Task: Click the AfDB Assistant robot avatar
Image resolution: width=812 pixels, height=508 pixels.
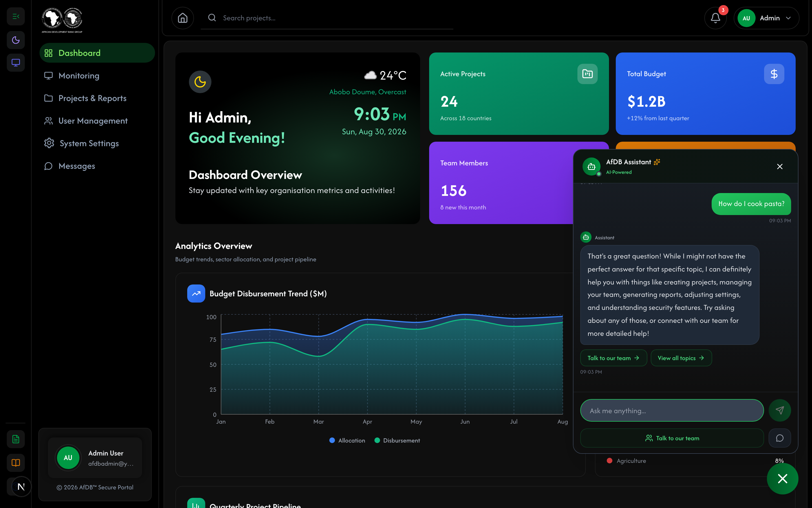Action: 591,166
